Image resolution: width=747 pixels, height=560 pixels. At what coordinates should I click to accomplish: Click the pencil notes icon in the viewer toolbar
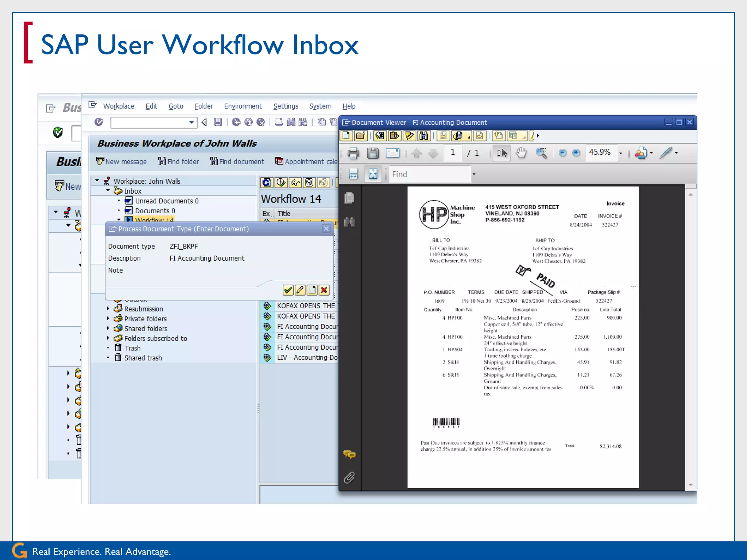point(409,136)
